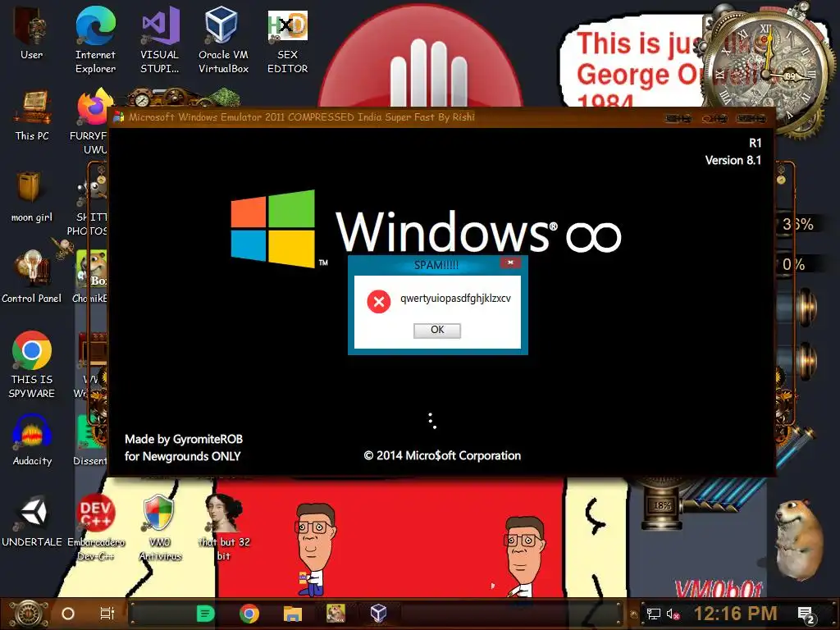The image size is (840, 630).
Task: Click the 'Version 8.1' label
Action: 733,160
